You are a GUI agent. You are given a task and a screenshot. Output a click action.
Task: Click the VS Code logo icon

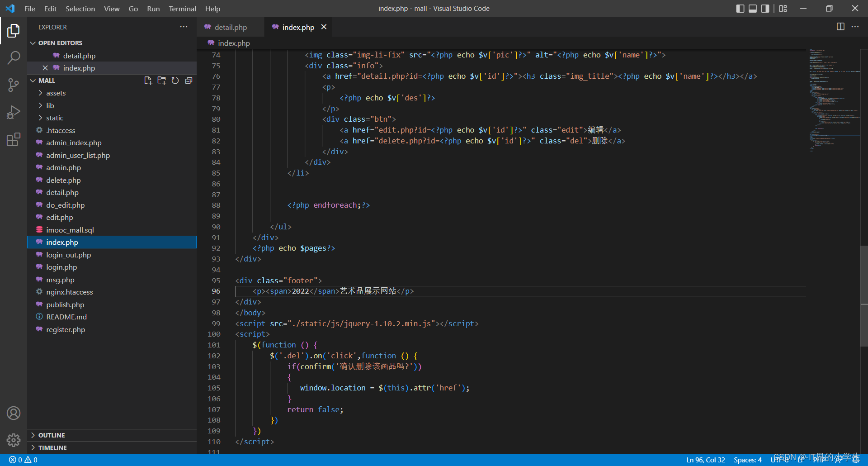coord(10,9)
